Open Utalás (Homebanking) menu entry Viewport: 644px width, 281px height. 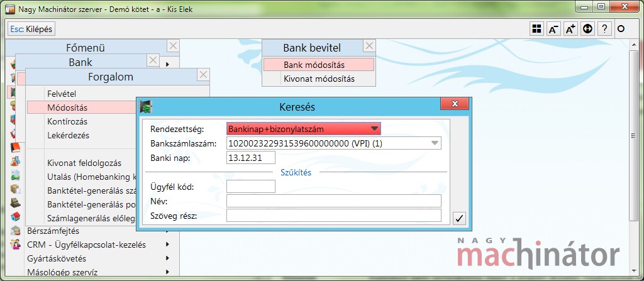(92, 177)
